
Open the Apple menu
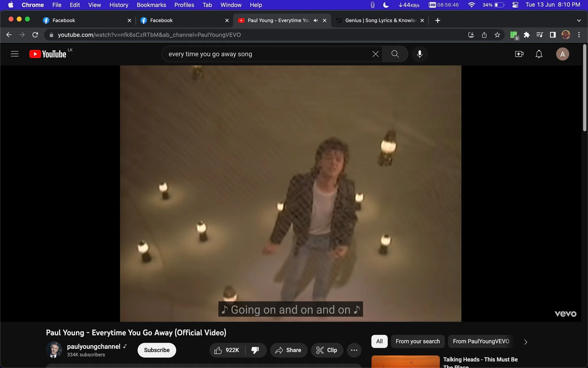[11, 5]
